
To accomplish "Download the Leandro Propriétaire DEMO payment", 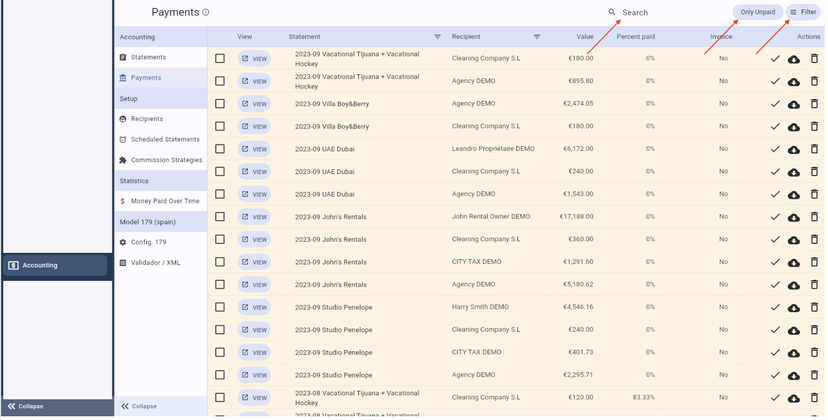I will pyautogui.click(x=793, y=150).
